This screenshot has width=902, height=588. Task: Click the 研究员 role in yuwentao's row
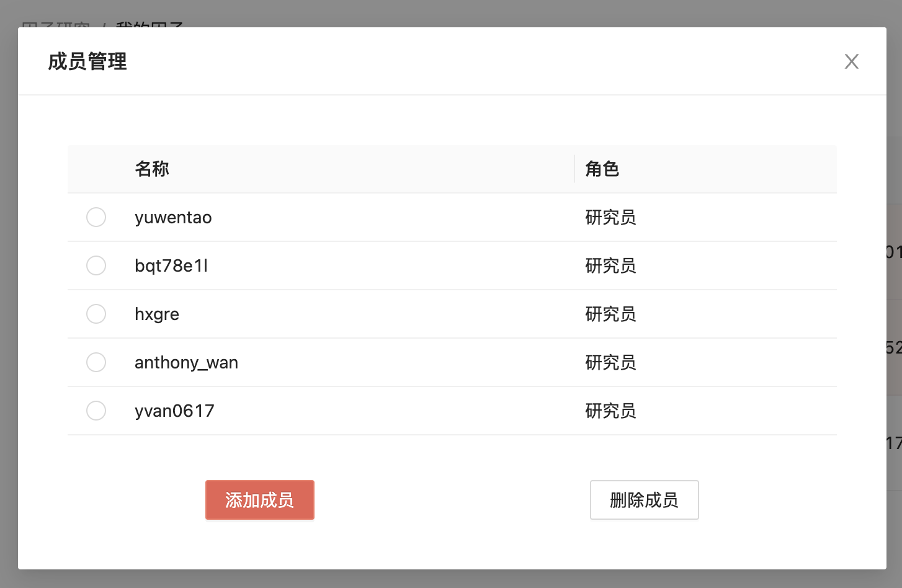point(610,218)
